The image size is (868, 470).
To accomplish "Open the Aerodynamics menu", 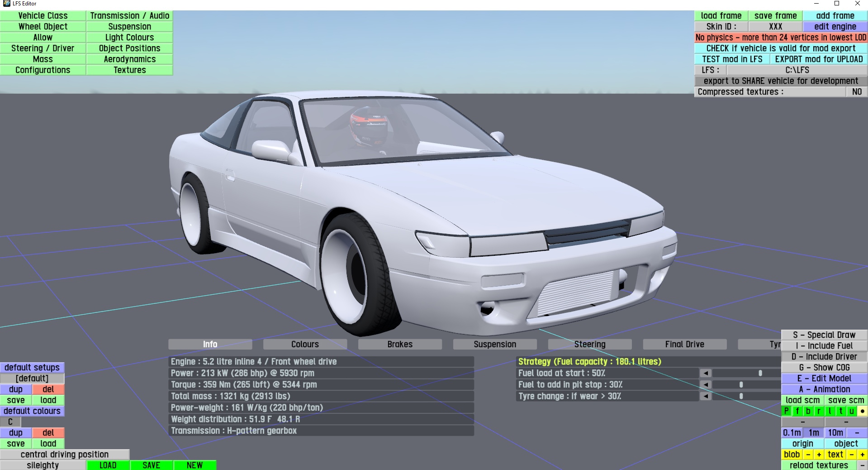I will 130,59.
